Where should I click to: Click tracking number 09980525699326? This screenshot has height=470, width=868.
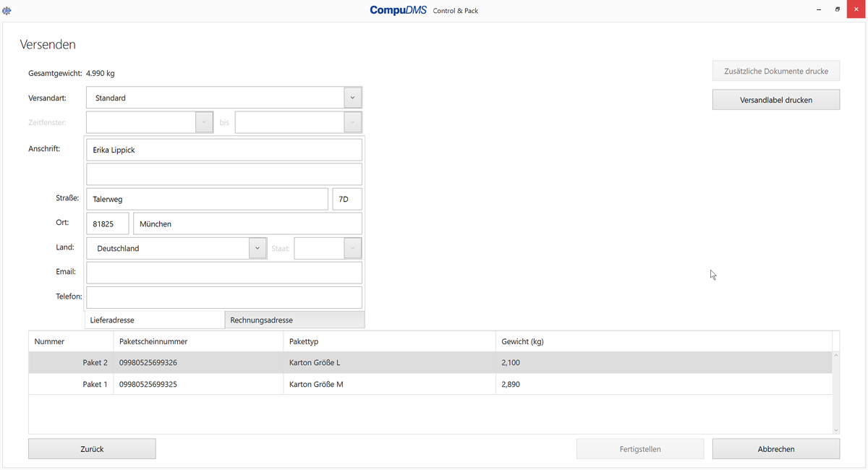click(x=148, y=362)
